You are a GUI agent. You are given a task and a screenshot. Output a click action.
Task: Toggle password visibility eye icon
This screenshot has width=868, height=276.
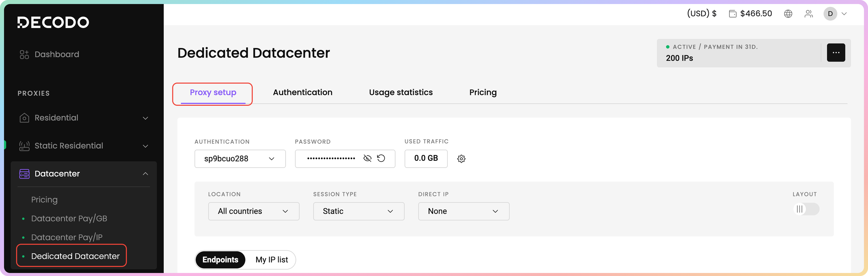click(367, 158)
